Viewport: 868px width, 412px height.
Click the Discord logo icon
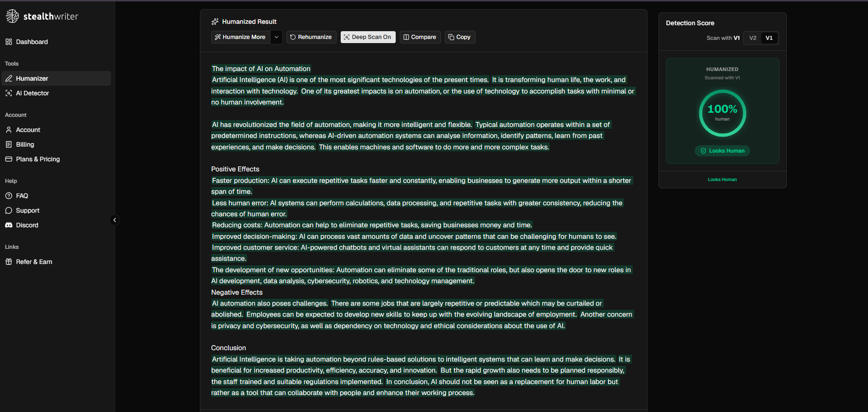(9, 225)
